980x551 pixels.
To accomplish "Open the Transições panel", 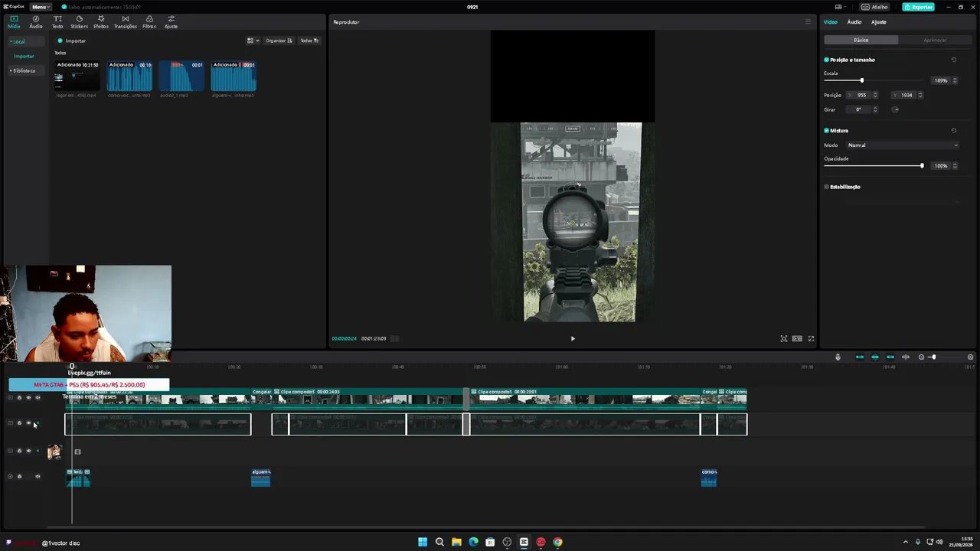I will pyautogui.click(x=126, y=22).
